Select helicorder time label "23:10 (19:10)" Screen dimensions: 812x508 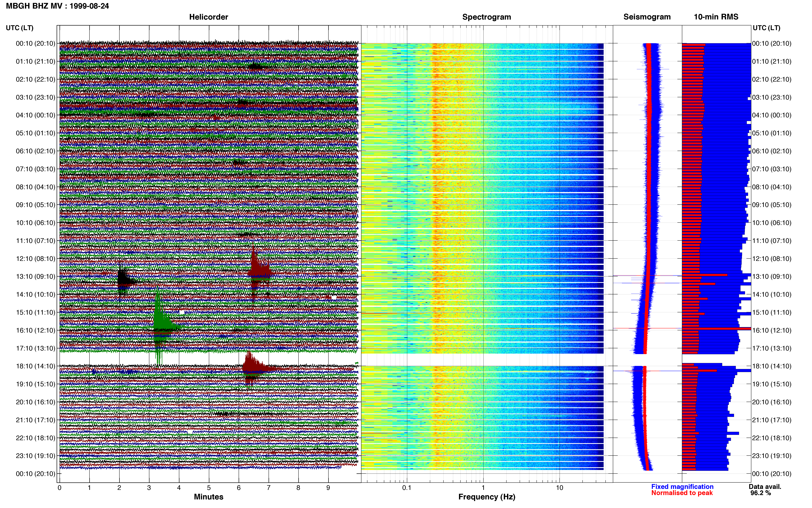tap(36, 456)
